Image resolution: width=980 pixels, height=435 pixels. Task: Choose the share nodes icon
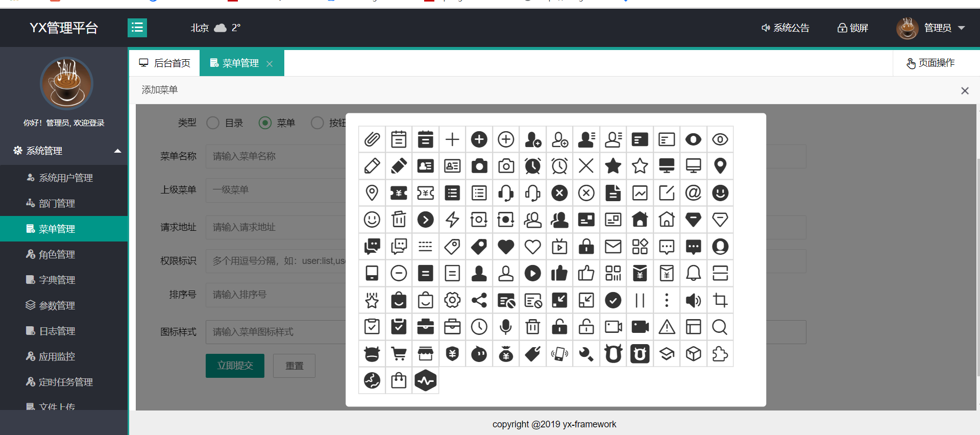tap(479, 300)
